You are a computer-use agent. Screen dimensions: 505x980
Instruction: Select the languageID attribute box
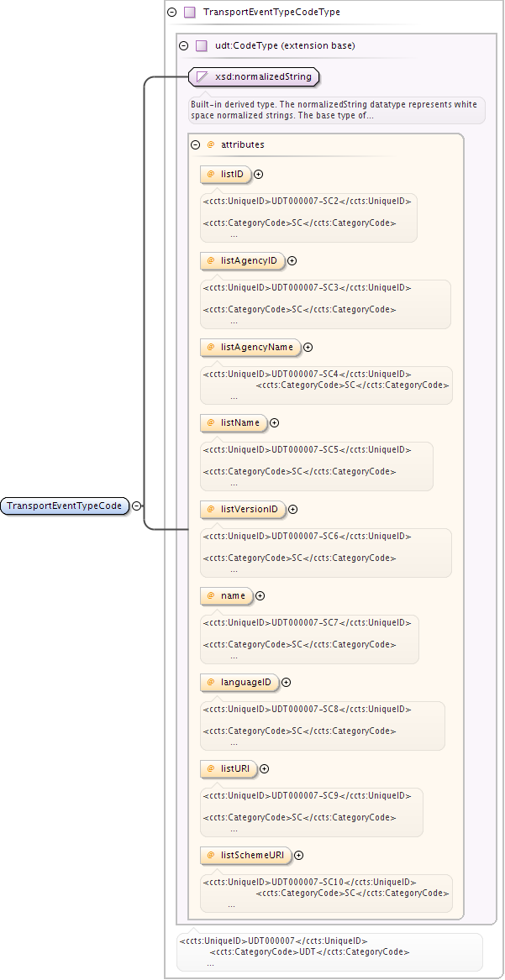(240, 683)
